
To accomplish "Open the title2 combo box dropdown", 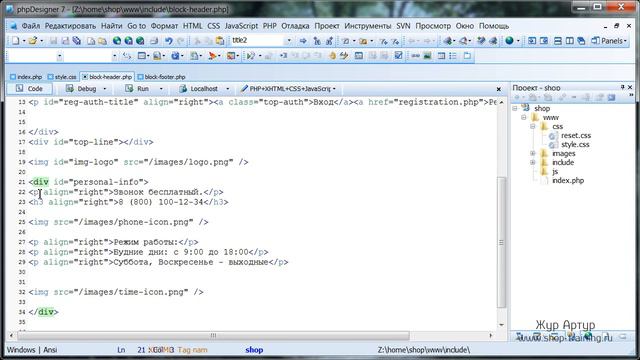I will pyautogui.click(x=289, y=40).
